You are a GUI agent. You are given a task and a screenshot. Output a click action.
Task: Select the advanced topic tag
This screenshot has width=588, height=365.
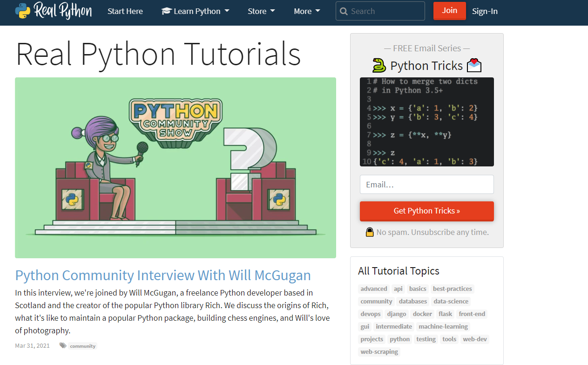coord(374,289)
